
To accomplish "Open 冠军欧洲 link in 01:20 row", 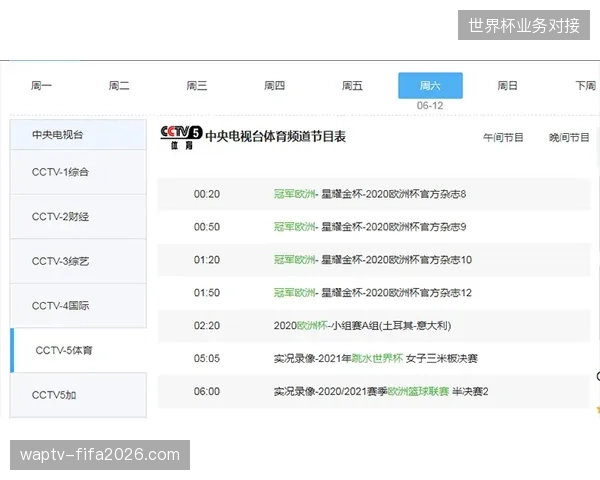I will pyautogui.click(x=295, y=260).
